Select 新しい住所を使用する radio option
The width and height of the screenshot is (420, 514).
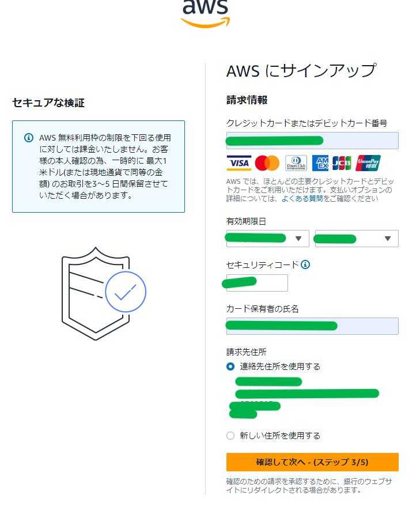coord(230,436)
